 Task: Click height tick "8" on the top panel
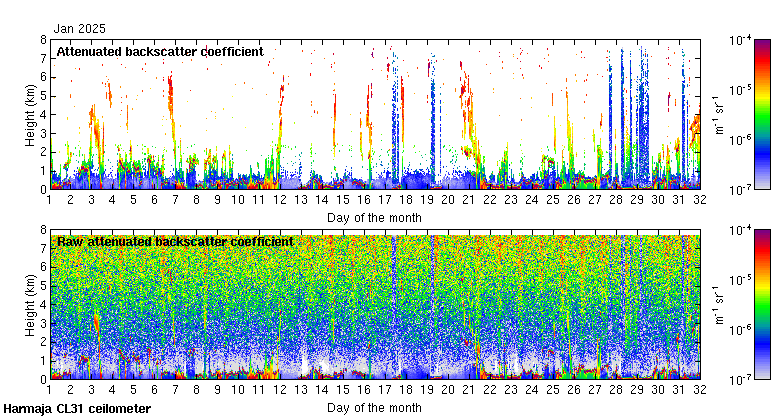click(44, 40)
